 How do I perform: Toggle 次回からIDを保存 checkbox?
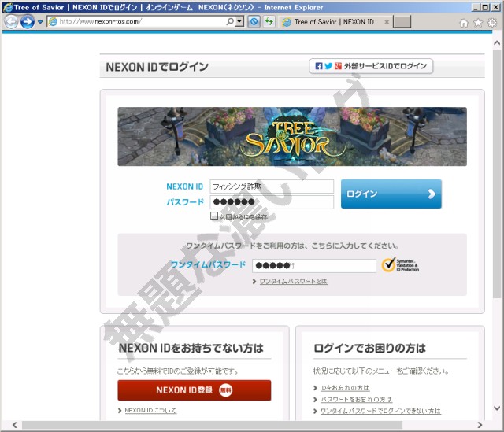tap(213, 216)
